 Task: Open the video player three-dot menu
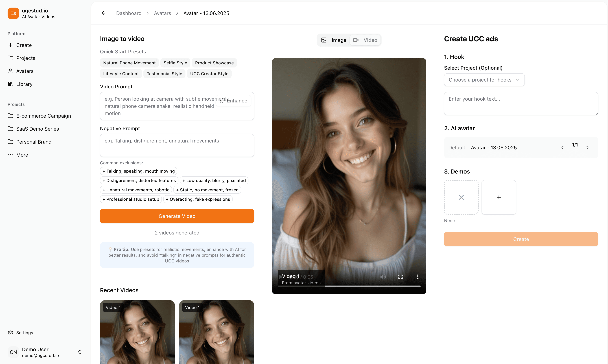point(418,277)
